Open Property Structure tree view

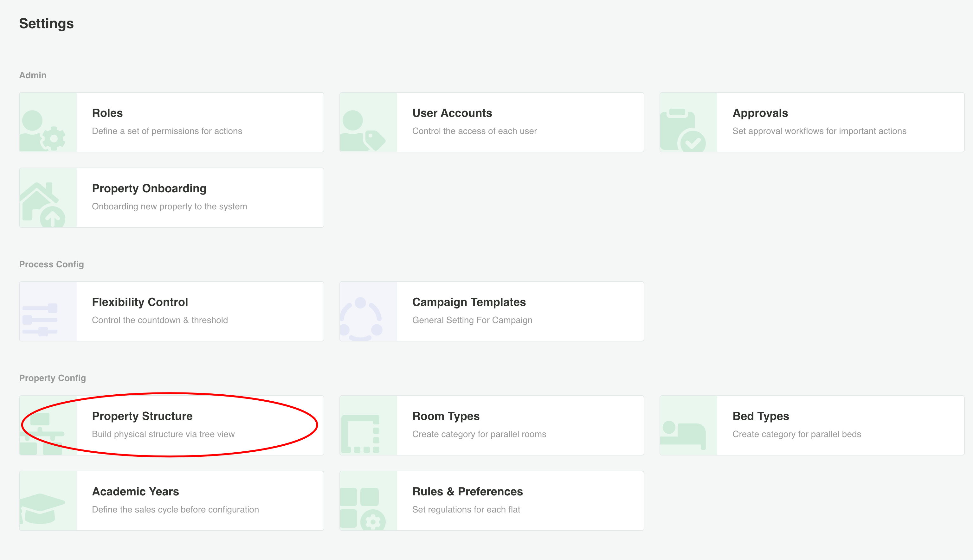point(142,416)
